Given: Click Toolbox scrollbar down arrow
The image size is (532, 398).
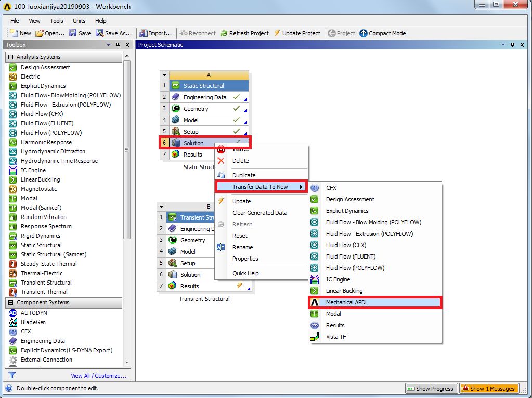Looking at the screenshot, I should (127, 363).
